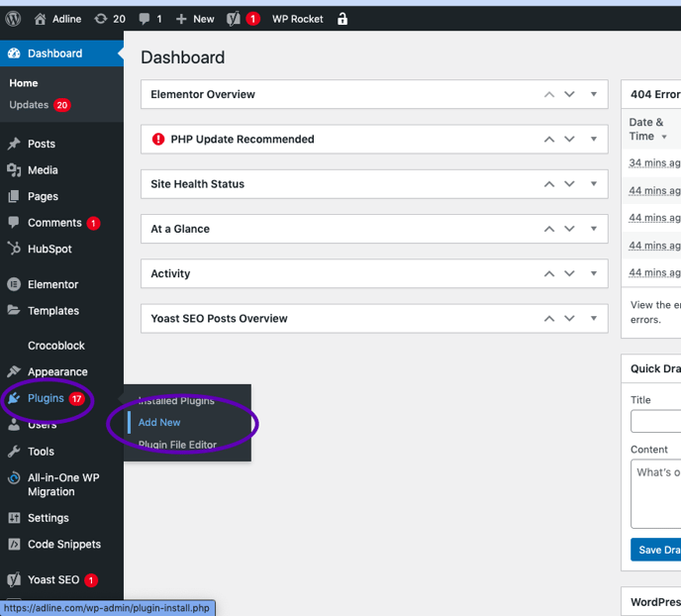This screenshot has height=616, width=681.
Task: Click the Pages sidebar icon
Action: coord(14,196)
